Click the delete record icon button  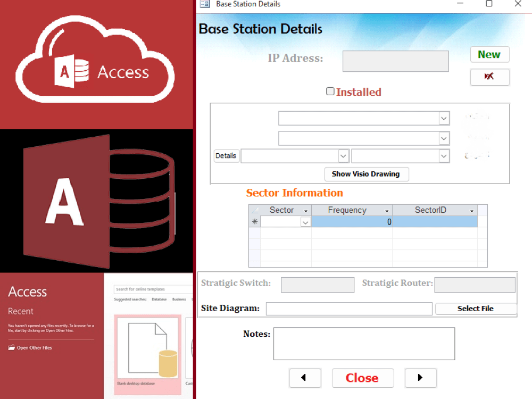point(489,77)
